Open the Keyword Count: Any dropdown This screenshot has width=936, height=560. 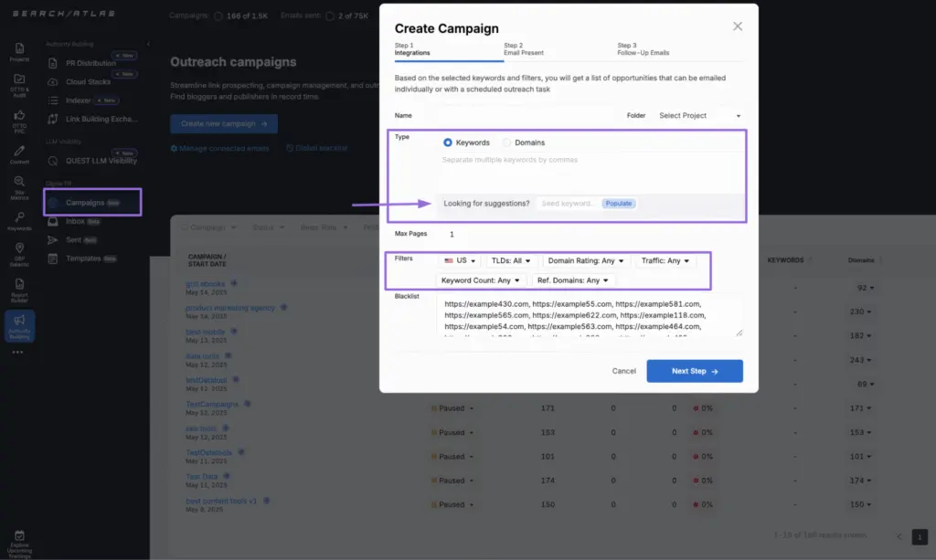(x=481, y=280)
